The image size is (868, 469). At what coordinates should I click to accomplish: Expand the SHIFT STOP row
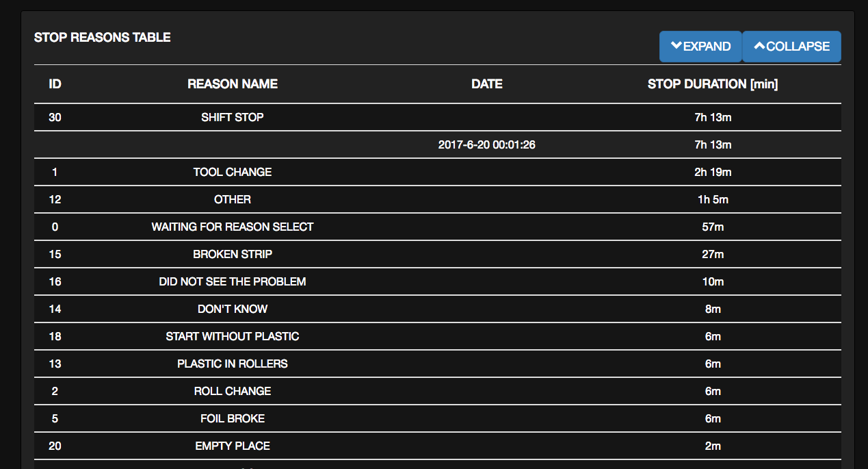438,117
